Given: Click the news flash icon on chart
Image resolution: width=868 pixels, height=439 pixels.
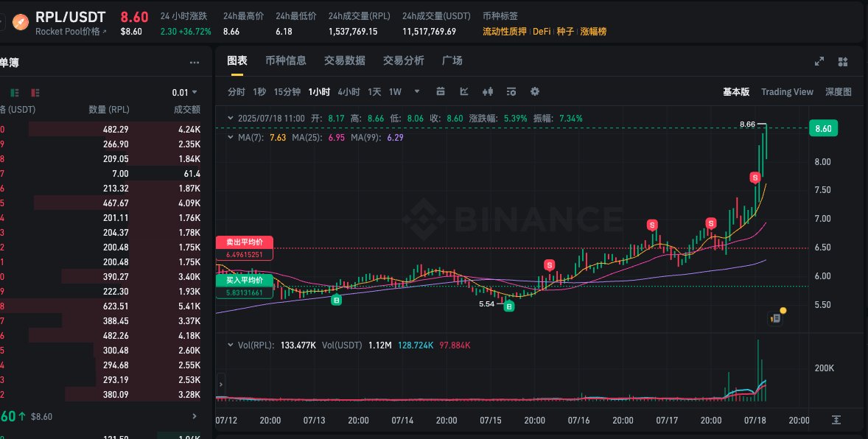Looking at the screenshot, I should pos(777,317).
